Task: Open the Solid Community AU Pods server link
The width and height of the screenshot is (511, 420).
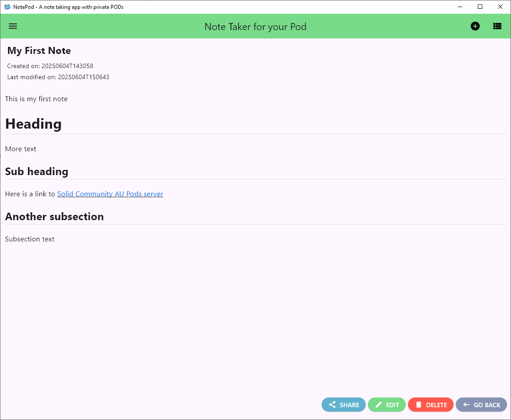Action: click(x=110, y=194)
